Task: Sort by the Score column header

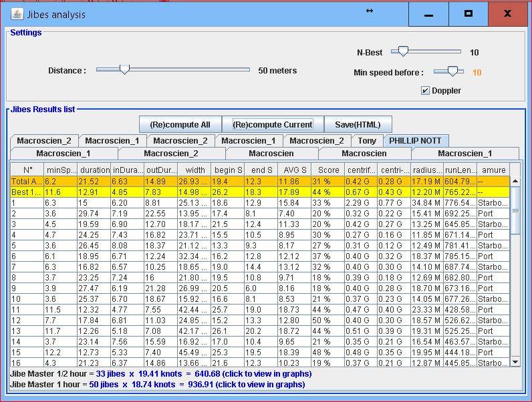Action: (327, 170)
